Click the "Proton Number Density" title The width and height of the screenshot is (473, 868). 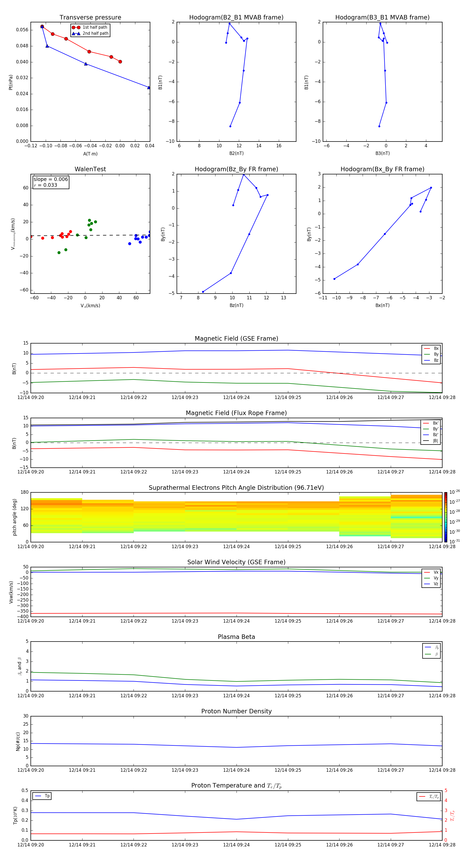click(236, 711)
